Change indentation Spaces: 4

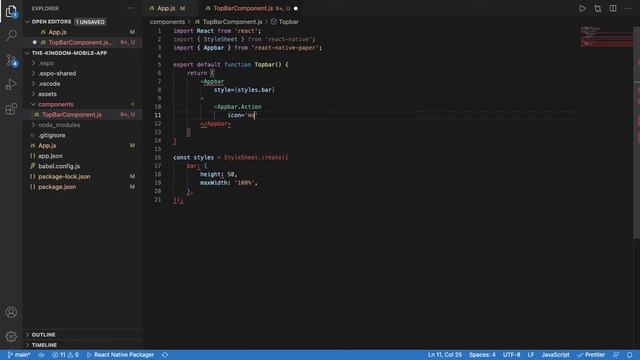[x=482, y=355]
